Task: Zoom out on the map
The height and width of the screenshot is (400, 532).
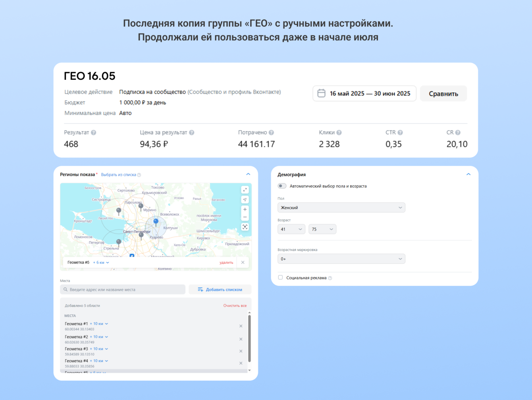Action: (x=245, y=217)
